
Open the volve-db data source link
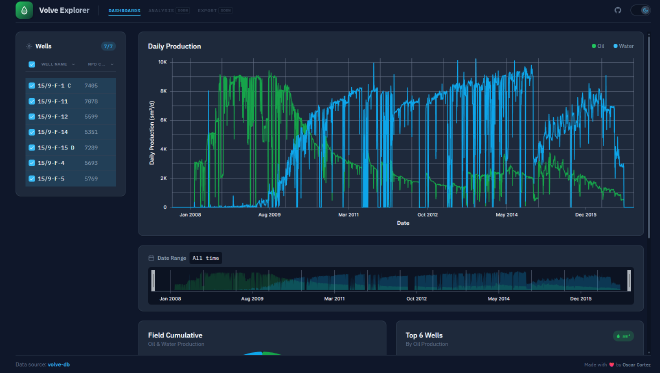coord(59,365)
